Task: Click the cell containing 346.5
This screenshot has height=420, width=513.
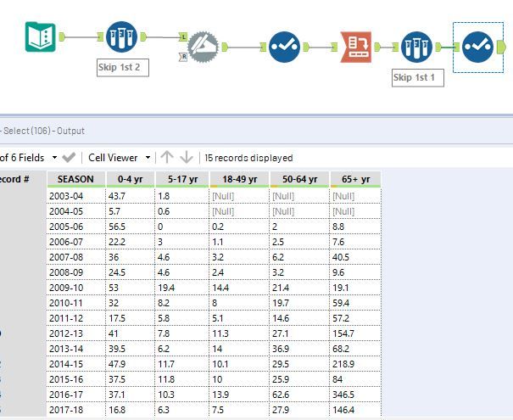Action: 354,395
